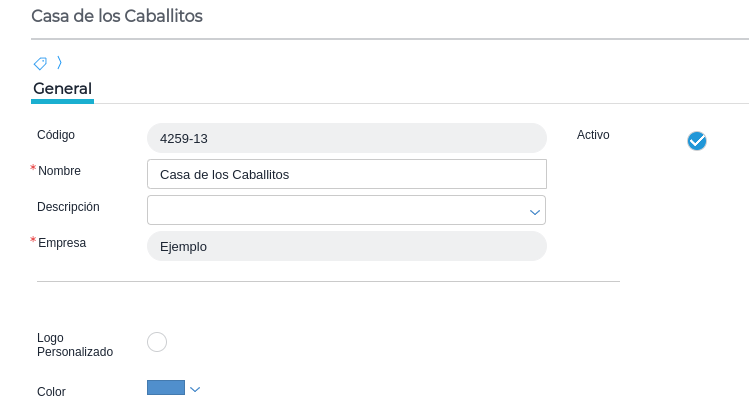This screenshot has width=749, height=413.
Task: Focus the empty Descripción text box
Action: click(336, 210)
